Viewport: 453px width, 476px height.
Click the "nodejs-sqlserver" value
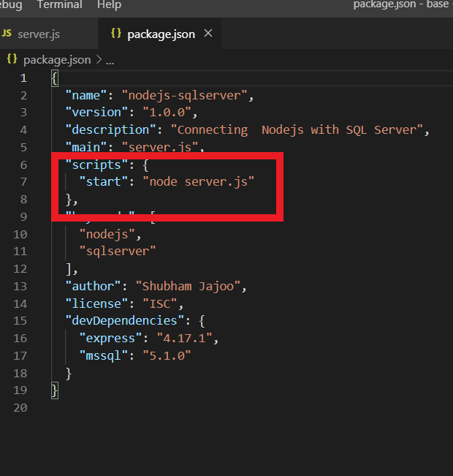point(184,96)
